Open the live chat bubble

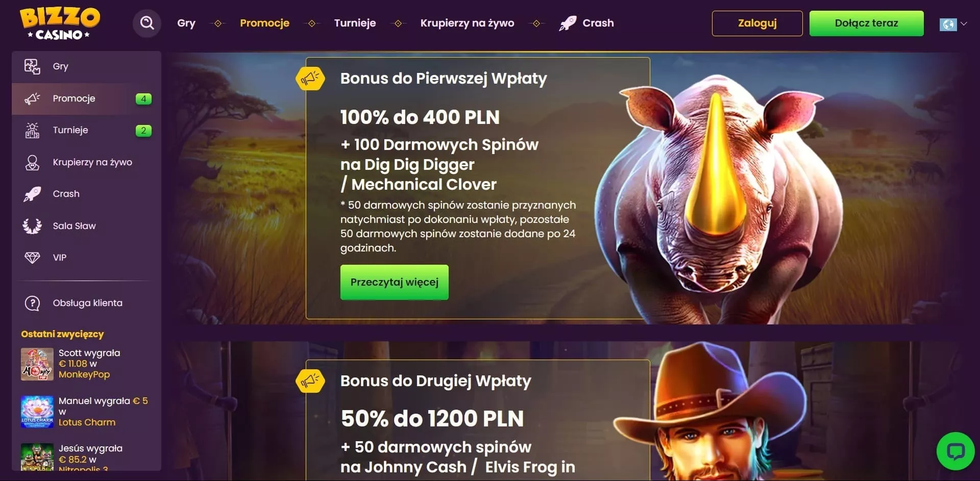click(955, 451)
